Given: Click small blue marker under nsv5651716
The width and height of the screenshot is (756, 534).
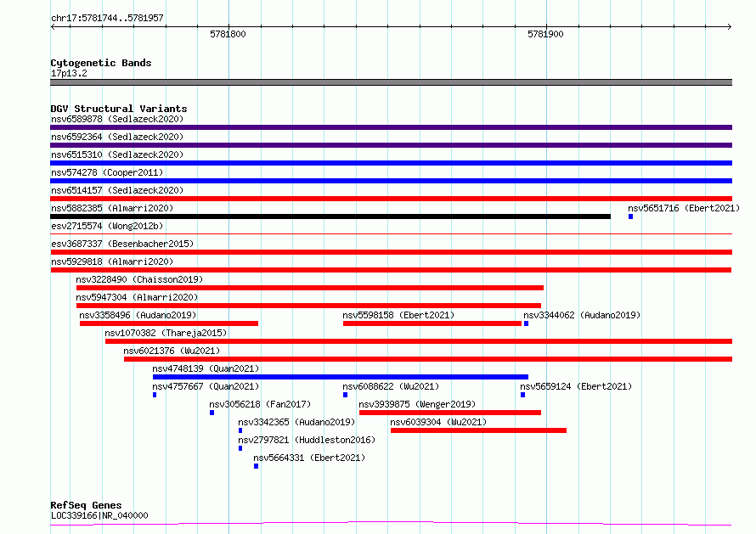Looking at the screenshot, I should coord(630,216).
